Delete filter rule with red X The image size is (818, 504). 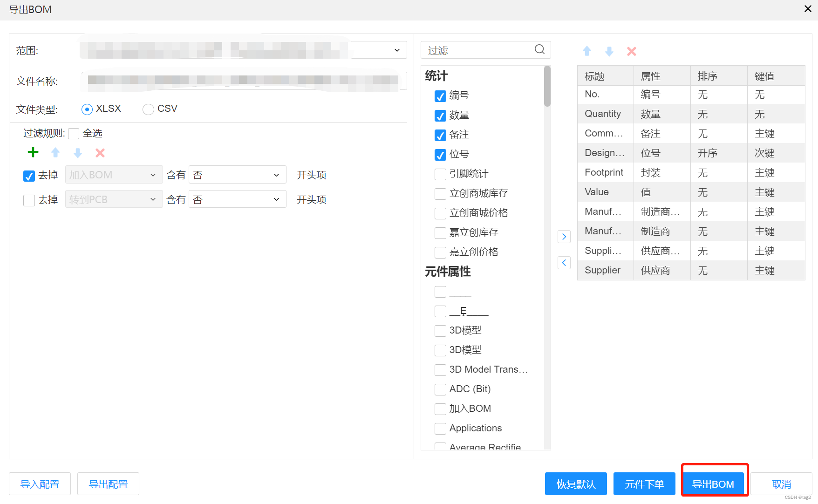[100, 152]
